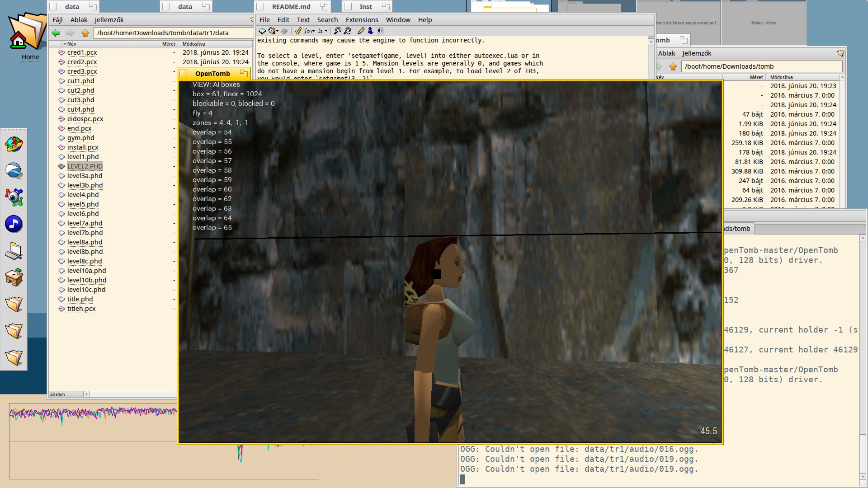Click the columns layout icon in toolbar
This screenshot has width=868, height=488.
[380, 31]
